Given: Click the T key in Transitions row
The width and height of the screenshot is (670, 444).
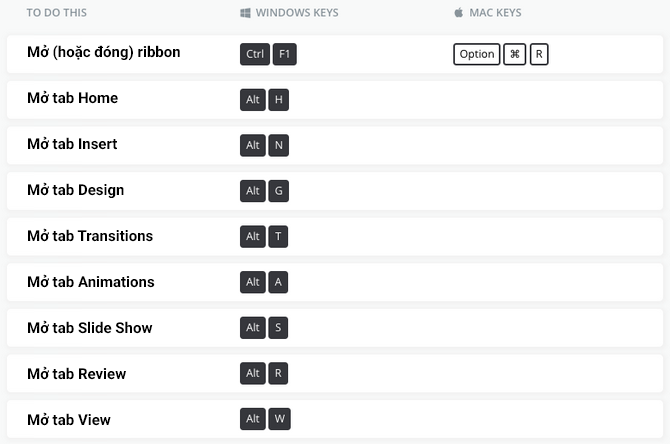Looking at the screenshot, I should (279, 238).
